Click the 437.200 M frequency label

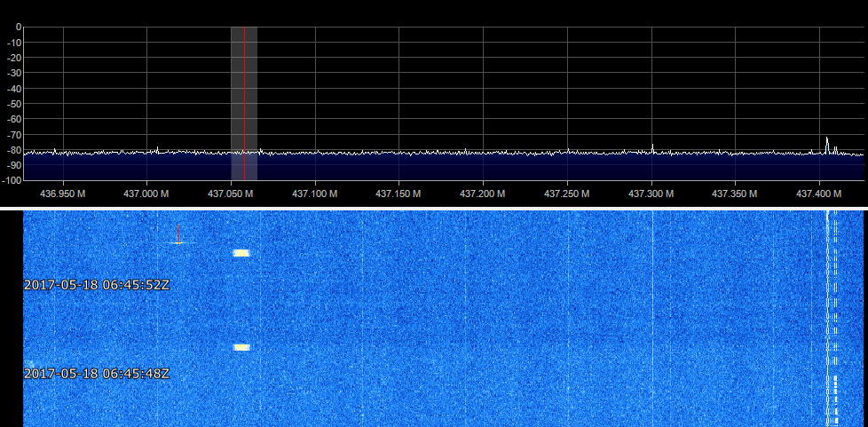click(483, 194)
